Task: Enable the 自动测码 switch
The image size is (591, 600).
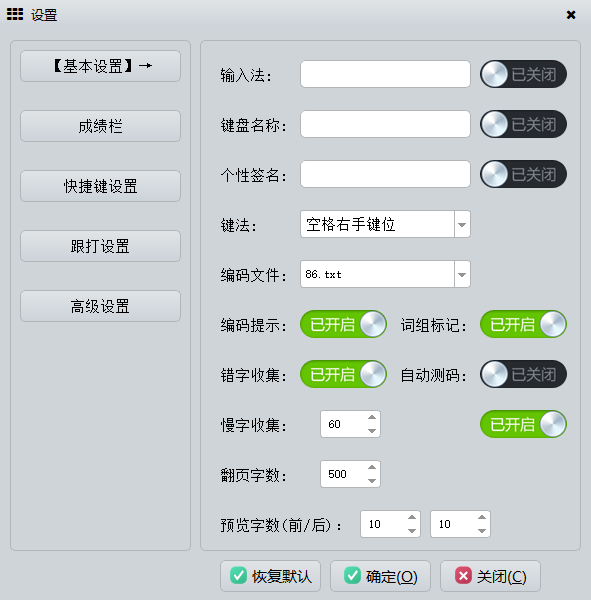Action: point(523,374)
